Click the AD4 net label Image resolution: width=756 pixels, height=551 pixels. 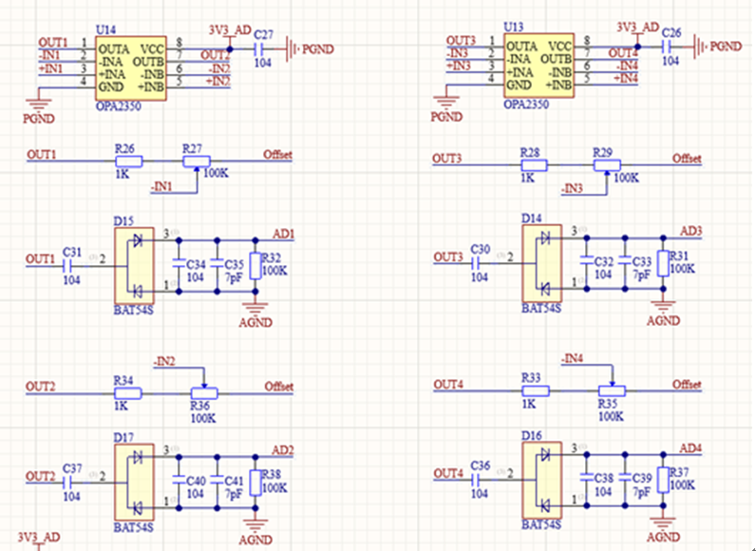pyautogui.click(x=690, y=448)
